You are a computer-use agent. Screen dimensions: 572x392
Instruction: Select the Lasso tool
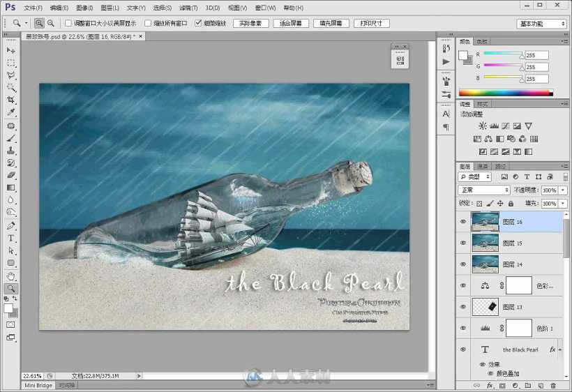[11, 75]
